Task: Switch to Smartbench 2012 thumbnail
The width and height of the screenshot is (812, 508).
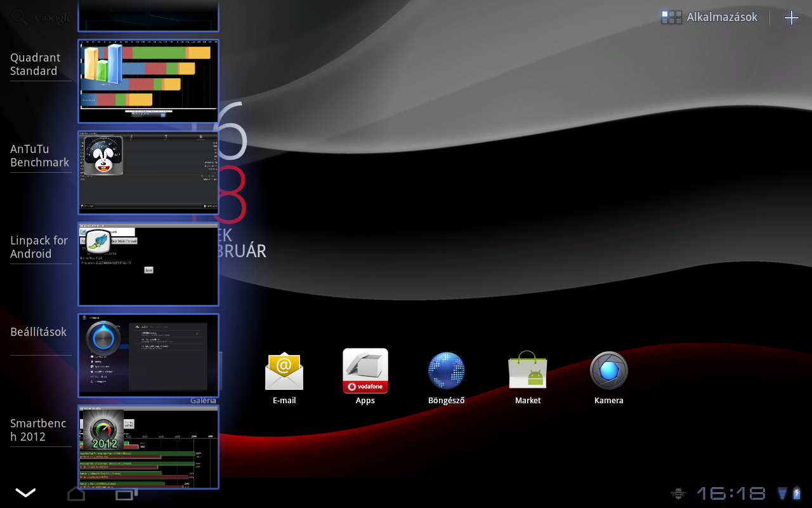Action: click(148, 447)
